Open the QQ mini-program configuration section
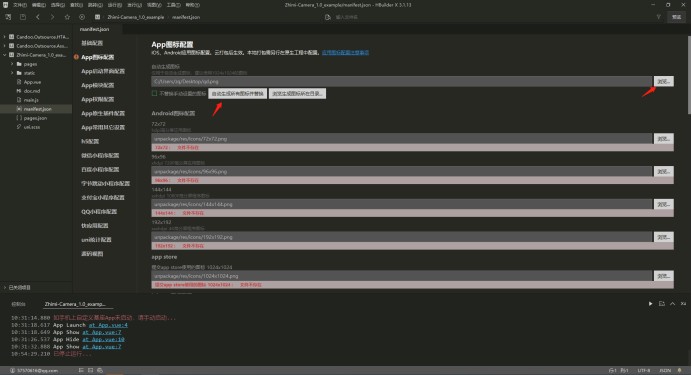 pyautogui.click(x=99, y=212)
